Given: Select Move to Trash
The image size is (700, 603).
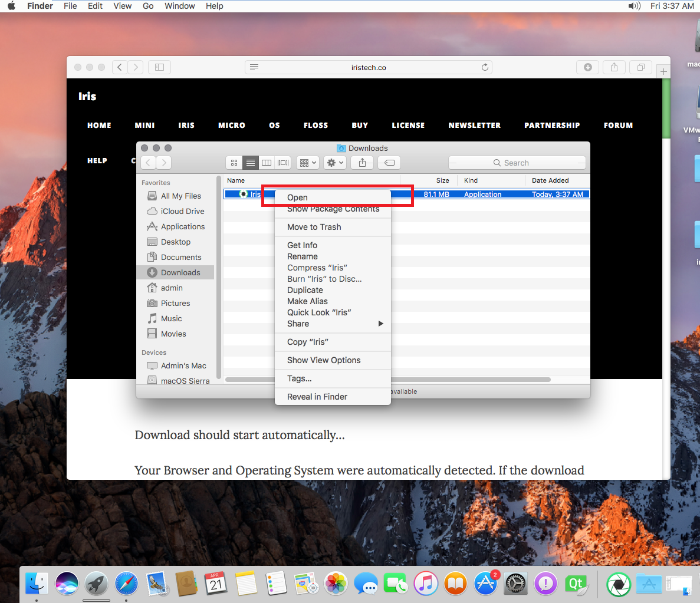Looking at the screenshot, I should 333,227.
